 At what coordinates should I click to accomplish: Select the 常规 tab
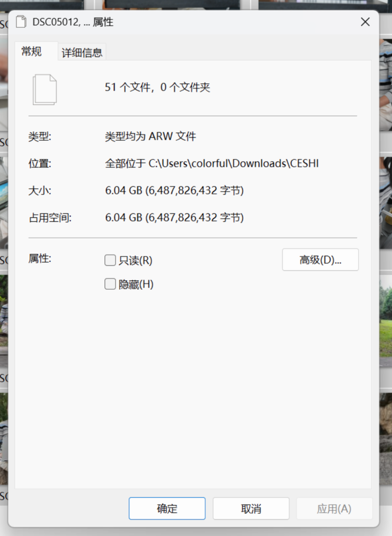coord(31,52)
